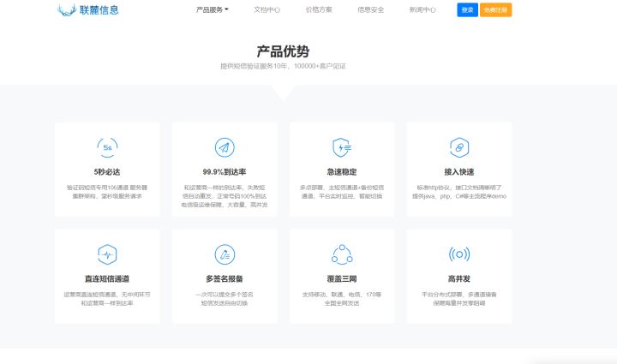Click the 直连短信通道 pulse hexagon icon
The height and width of the screenshot is (364, 617).
[107, 254]
